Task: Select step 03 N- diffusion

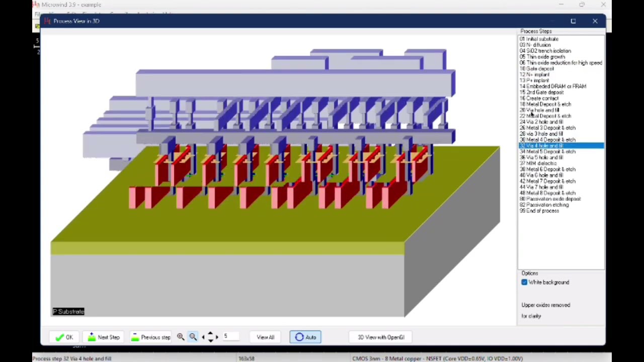Action: click(561, 45)
